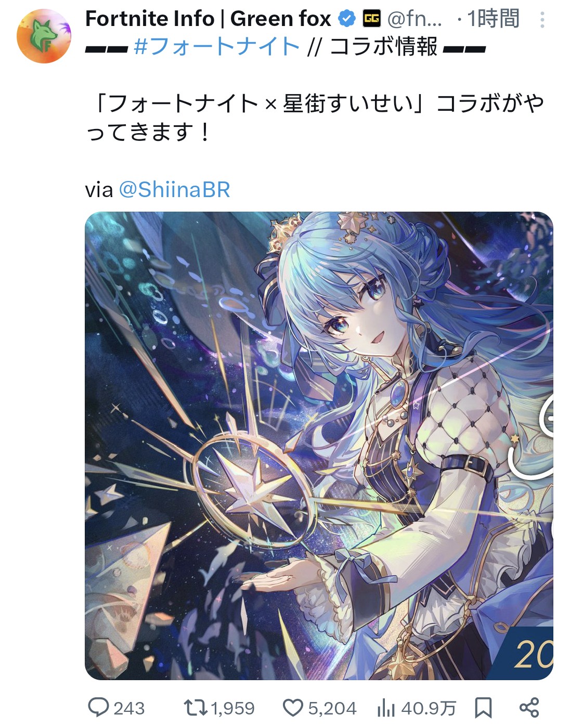Open the @ShiinaBR mention link

[174, 190]
